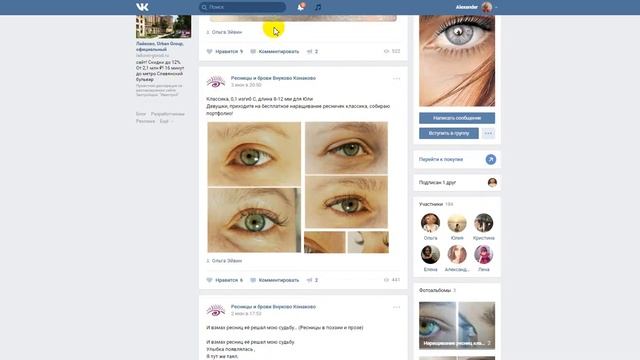The width and height of the screenshot is (640, 360).
Task: Open the middle-right eye photo in the post
Action: click(x=346, y=202)
